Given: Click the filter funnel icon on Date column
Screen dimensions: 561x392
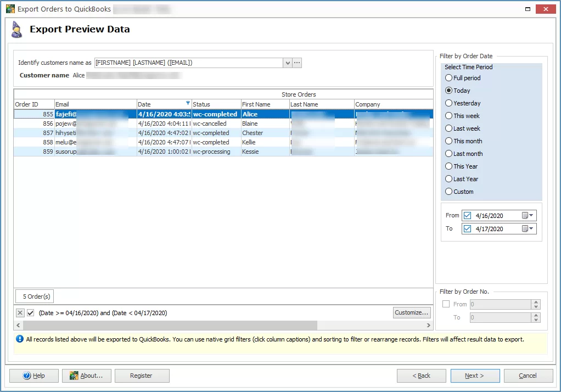Looking at the screenshot, I should 187,104.
